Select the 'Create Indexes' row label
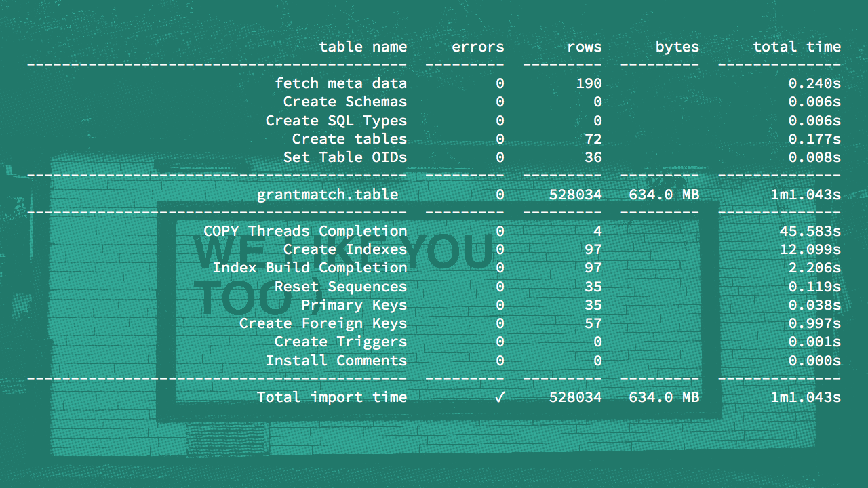Screen dimensions: 868x488 (344, 249)
